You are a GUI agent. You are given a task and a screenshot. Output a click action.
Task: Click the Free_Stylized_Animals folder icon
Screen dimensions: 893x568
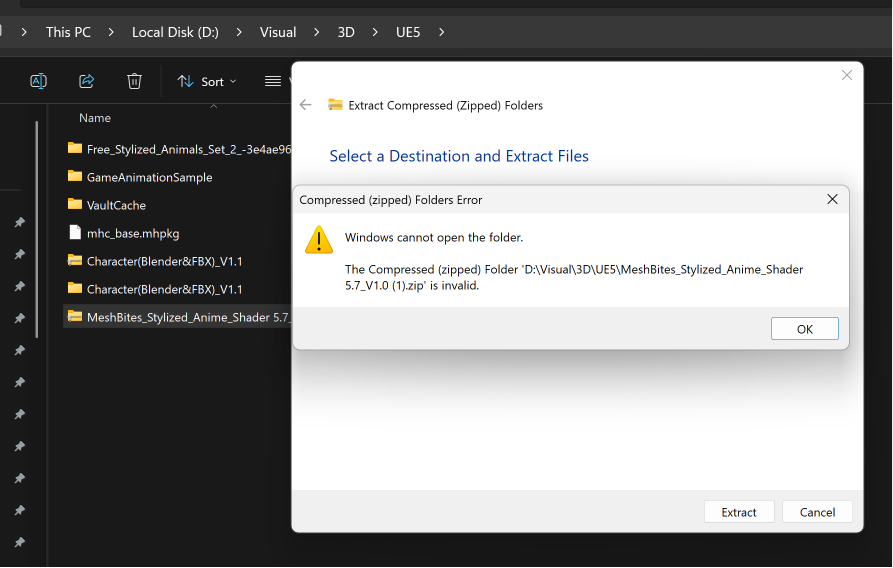point(75,148)
